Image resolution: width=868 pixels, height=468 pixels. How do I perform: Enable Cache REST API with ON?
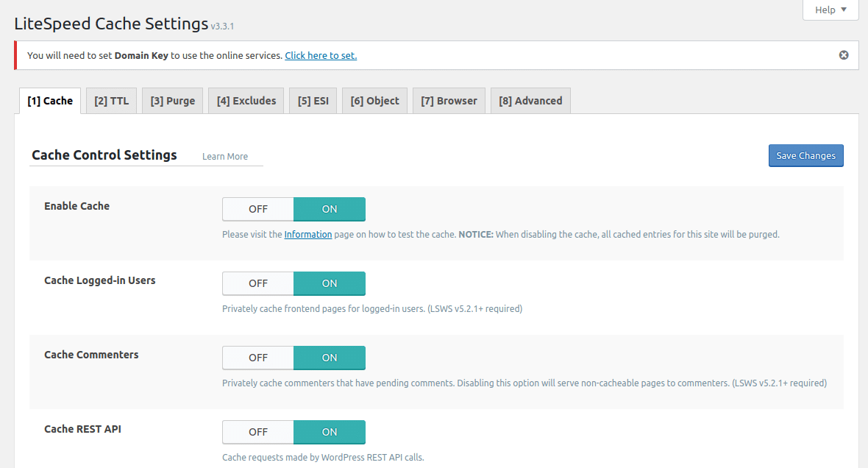tap(330, 432)
